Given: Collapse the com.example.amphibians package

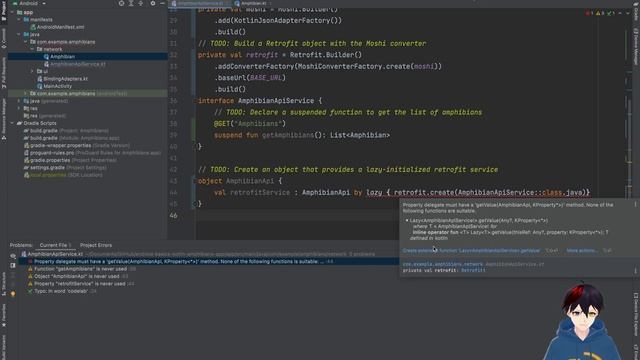Looking at the screenshot, I should (25, 42).
